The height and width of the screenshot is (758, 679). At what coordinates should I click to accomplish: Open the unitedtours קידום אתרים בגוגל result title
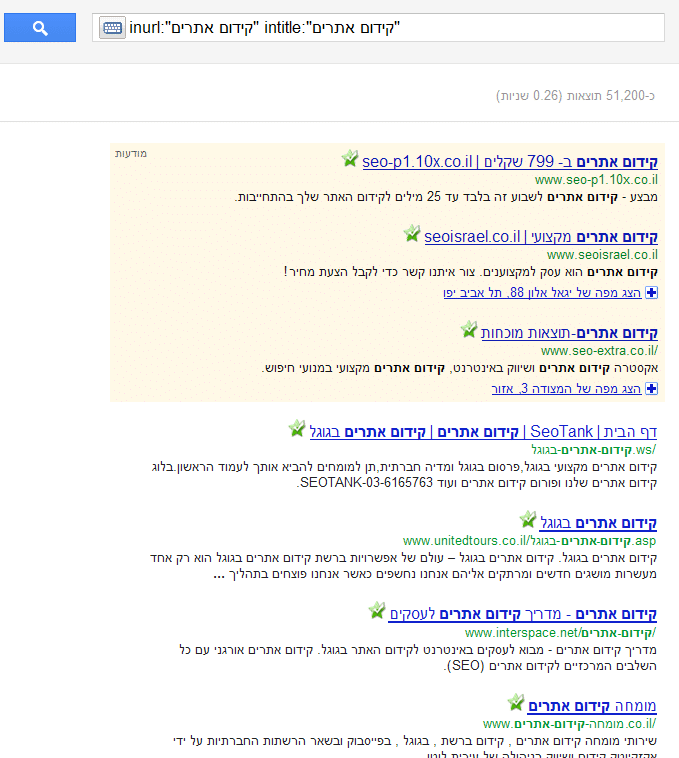598,523
